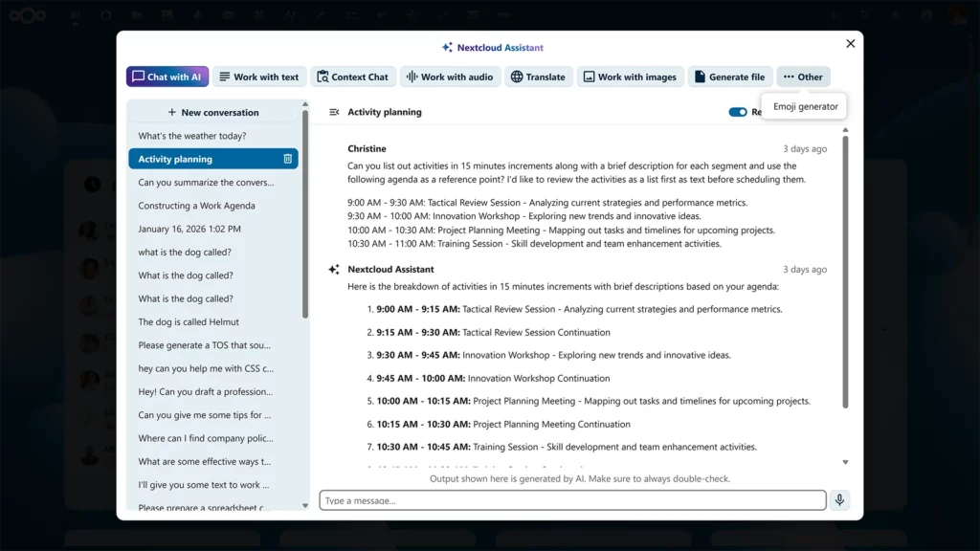Toggle the switch next to Activity planning header
Image resolution: width=980 pixels, height=551 pixels.
coord(738,112)
